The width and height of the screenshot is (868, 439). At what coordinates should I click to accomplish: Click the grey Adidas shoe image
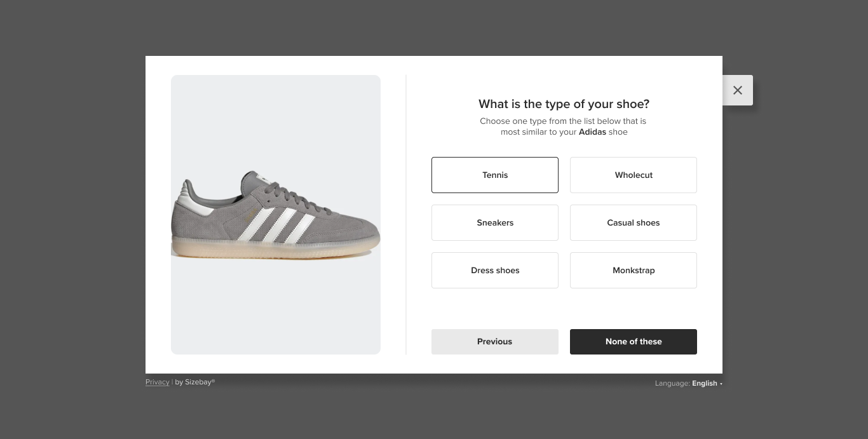276,215
